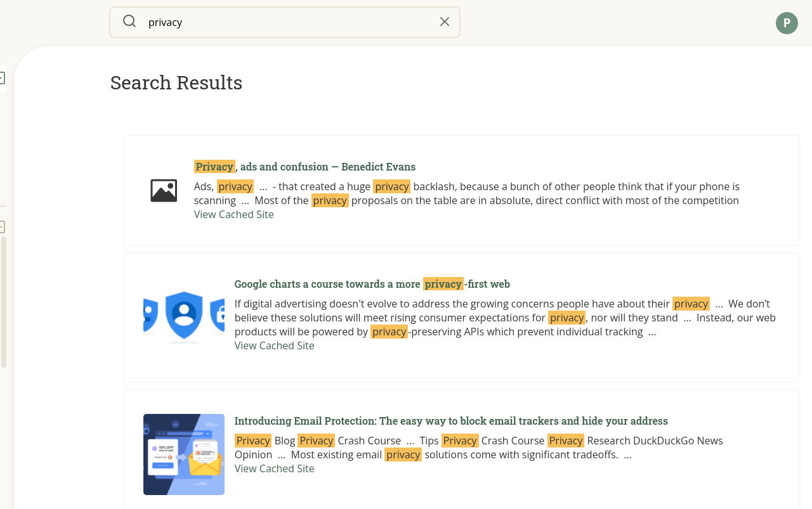Click the "Search Results" heading

point(176,82)
